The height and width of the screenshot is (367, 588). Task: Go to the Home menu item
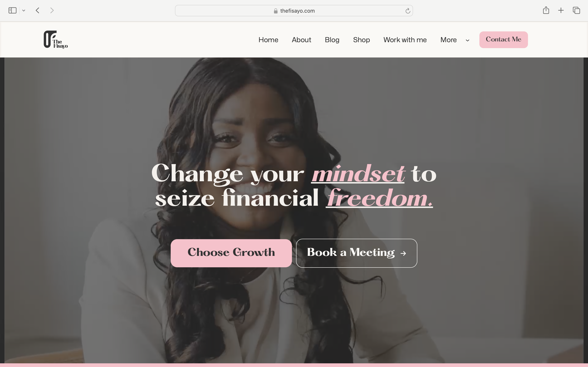point(268,40)
